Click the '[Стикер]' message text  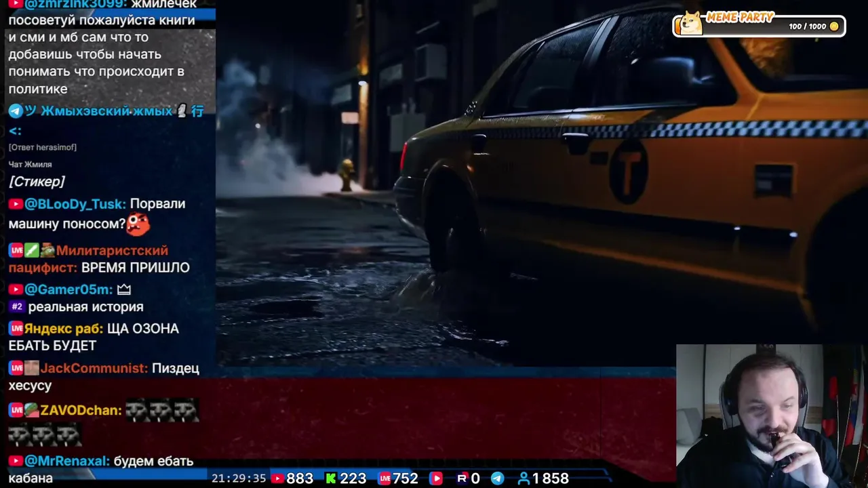(37, 182)
